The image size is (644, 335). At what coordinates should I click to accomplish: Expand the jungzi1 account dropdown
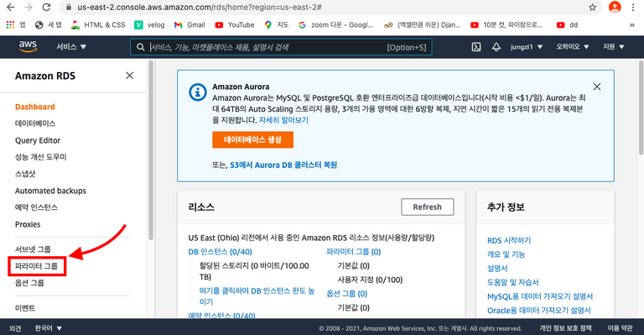[527, 47]
